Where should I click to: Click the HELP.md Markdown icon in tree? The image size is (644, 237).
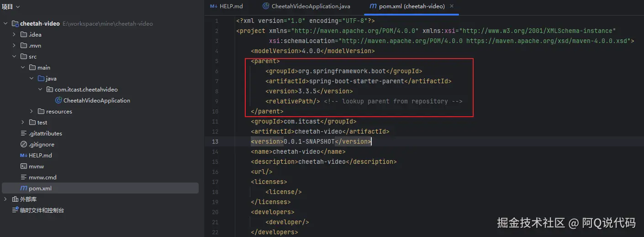point(24,156)
